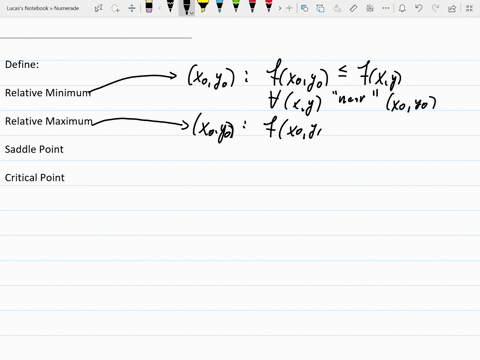Add a new pen with plus button

pyautogui.click(x=289, y=8)
